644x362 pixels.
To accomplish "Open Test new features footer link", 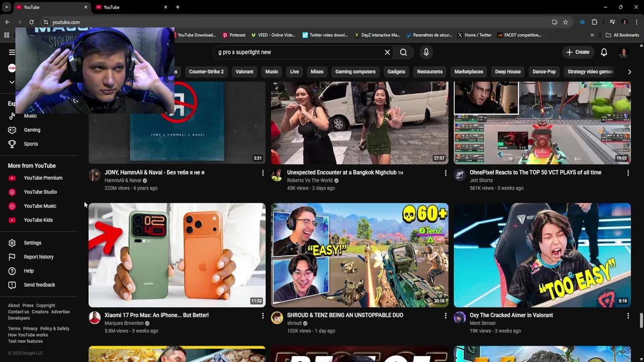I will (x=25, y=341).
